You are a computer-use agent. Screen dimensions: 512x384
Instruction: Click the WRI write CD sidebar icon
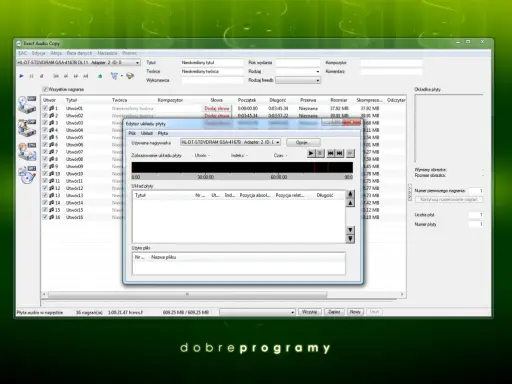(x=27, y=175)
